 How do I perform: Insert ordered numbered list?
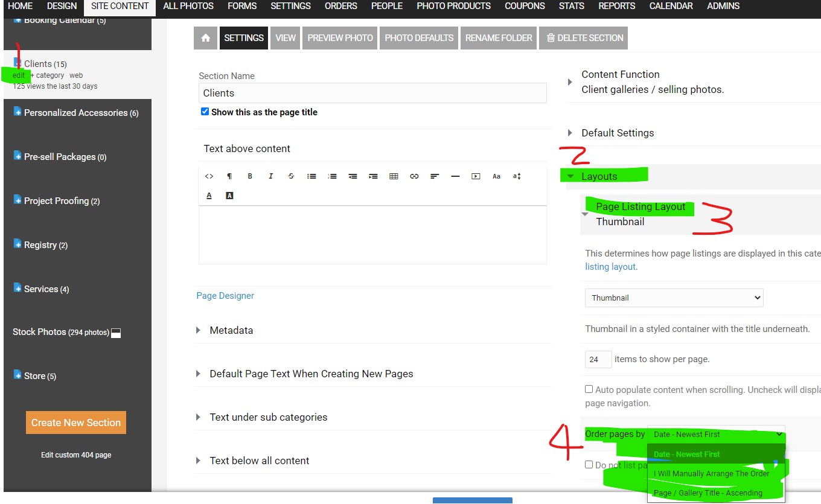point(332,176)
